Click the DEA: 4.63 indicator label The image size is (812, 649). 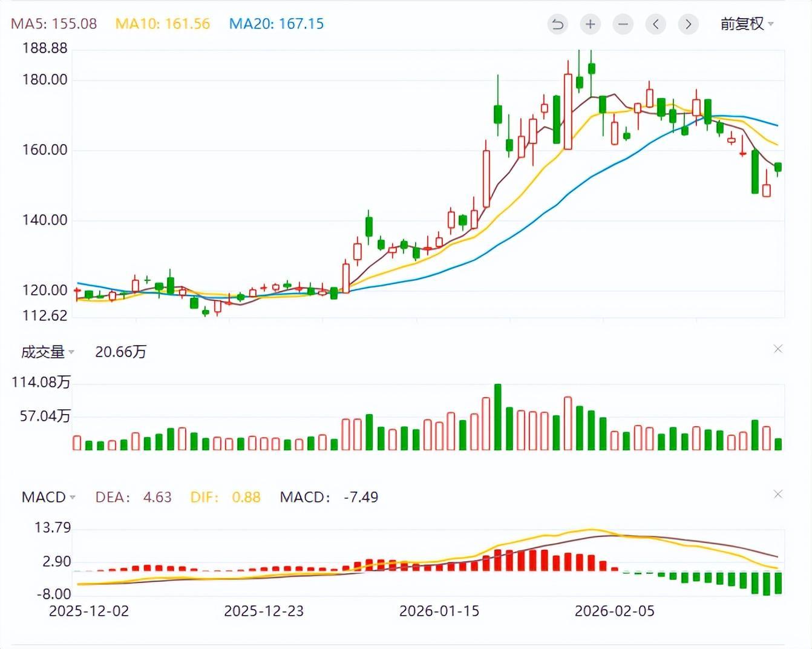click(x=133, y=497)
